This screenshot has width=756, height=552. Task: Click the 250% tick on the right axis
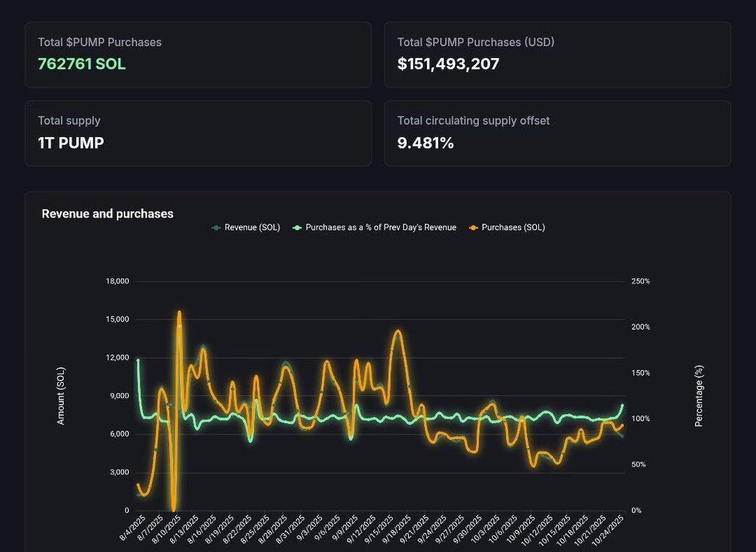tap(640, 281)
